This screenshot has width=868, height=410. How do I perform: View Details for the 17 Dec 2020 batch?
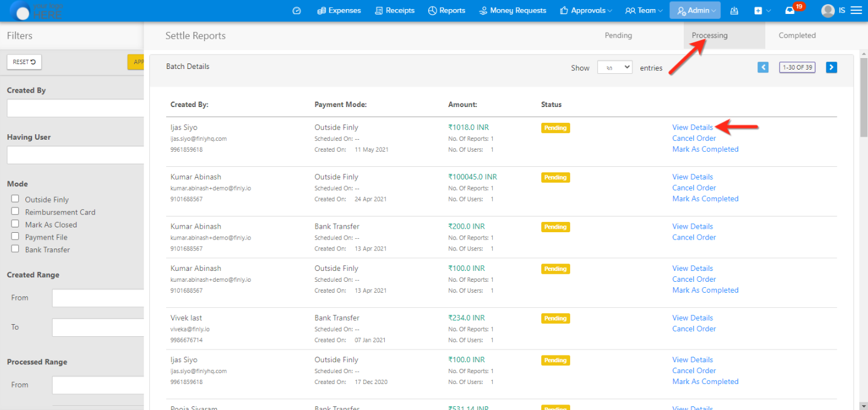point(693,360)
